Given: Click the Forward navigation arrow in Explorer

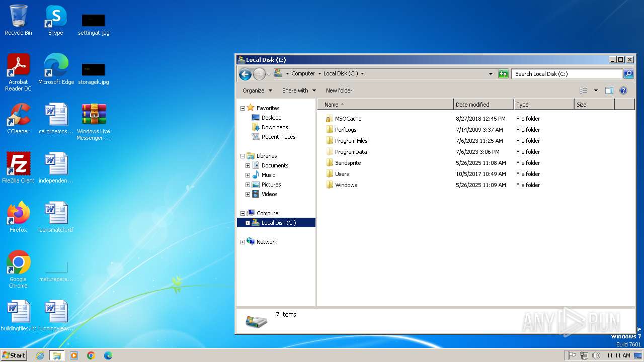Looking at the screenshot, I should [x=259, y=74].
